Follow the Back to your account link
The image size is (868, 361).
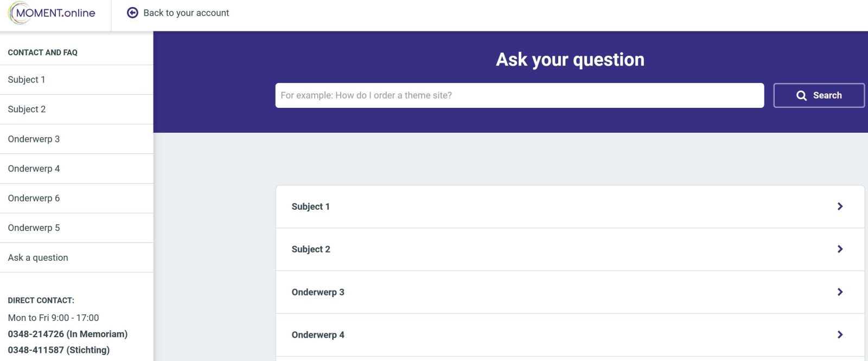186,13
